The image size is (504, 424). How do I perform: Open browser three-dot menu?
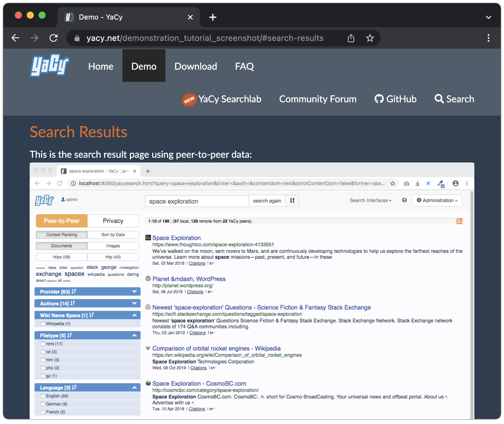click(488, 38)
